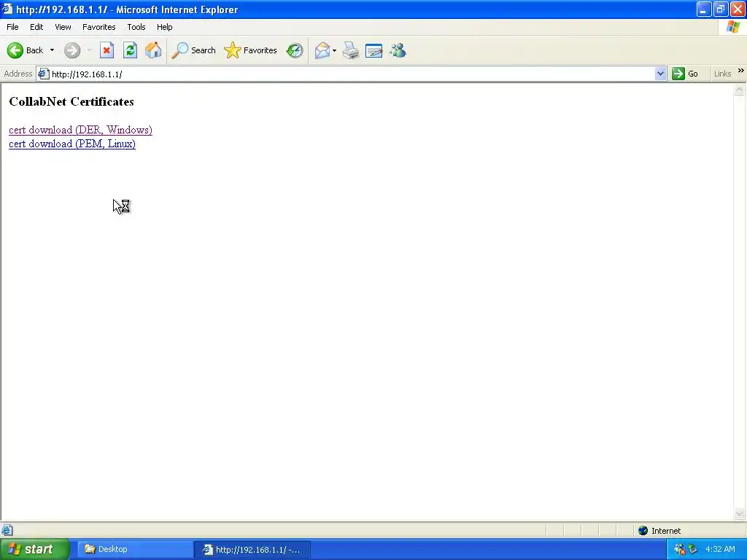747x560 pixels.
Task: Open the Messenger people icon
Action: tap(398, 50)
